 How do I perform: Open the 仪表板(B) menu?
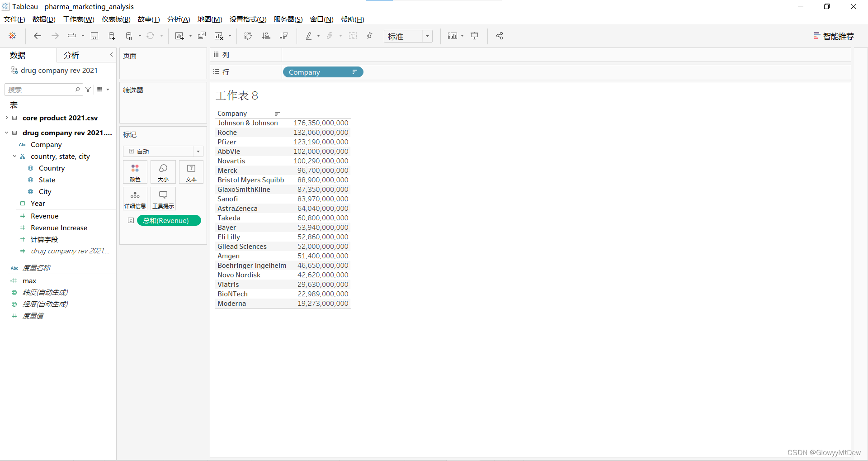pyautogui.click(x=116, y=19)
